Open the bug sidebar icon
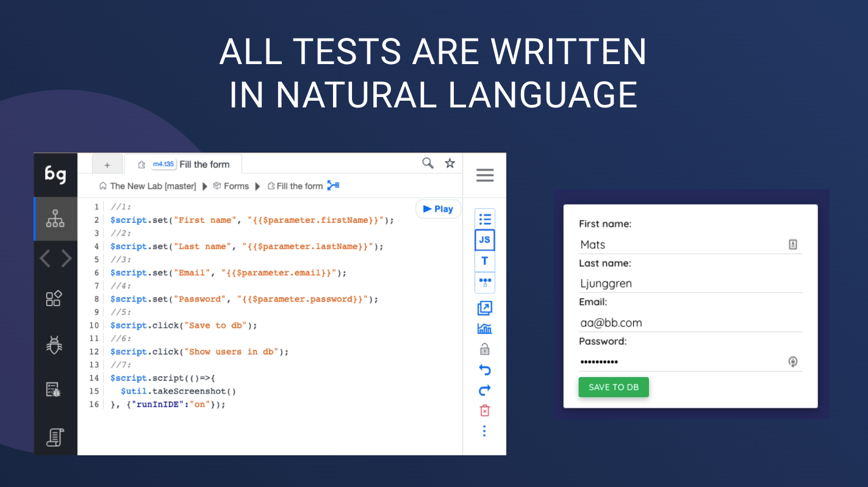Image resolution: width=868 pixels, height=487 pixels. 54,345
